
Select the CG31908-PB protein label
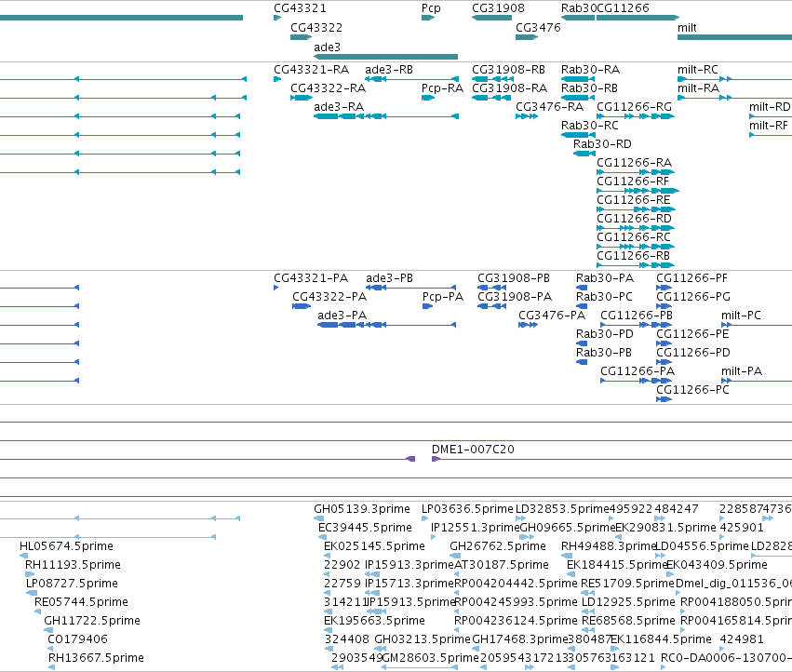coord(514,278)
